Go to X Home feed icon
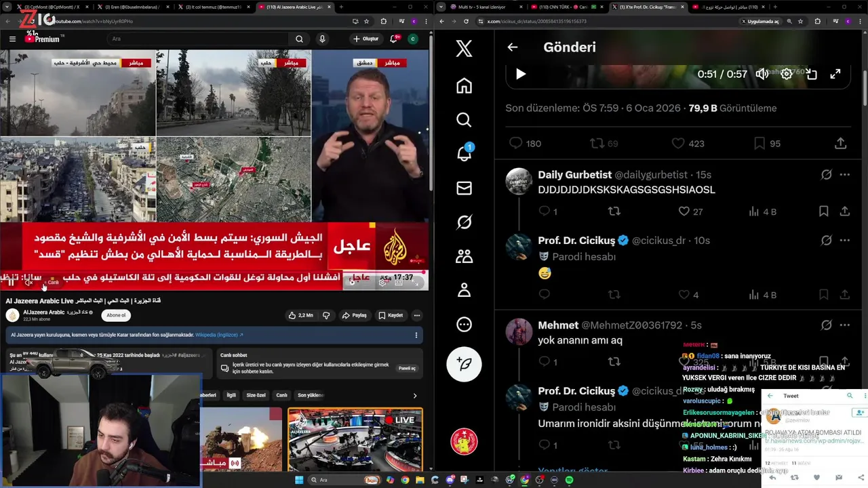 pos(464,86)
